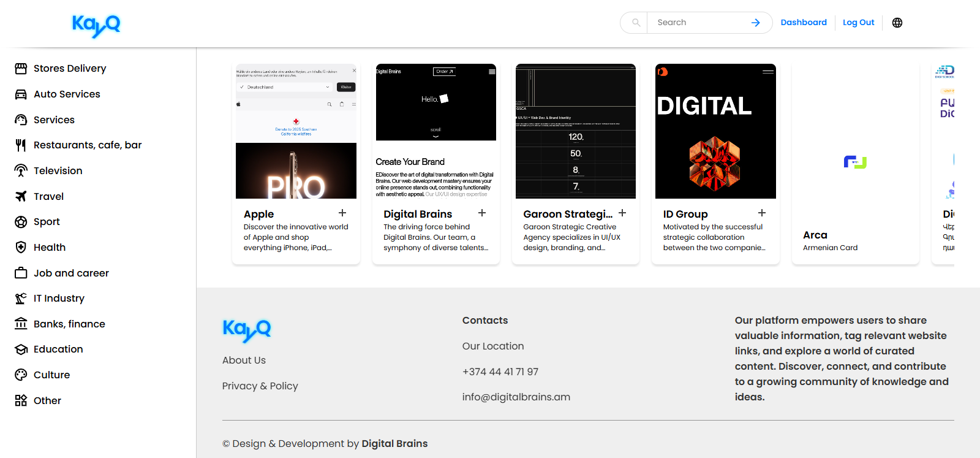This screenshot has height=458, width=980.
Task: Click the Sport ball icon
Action: pyautogui.click(x=21, y=222)
